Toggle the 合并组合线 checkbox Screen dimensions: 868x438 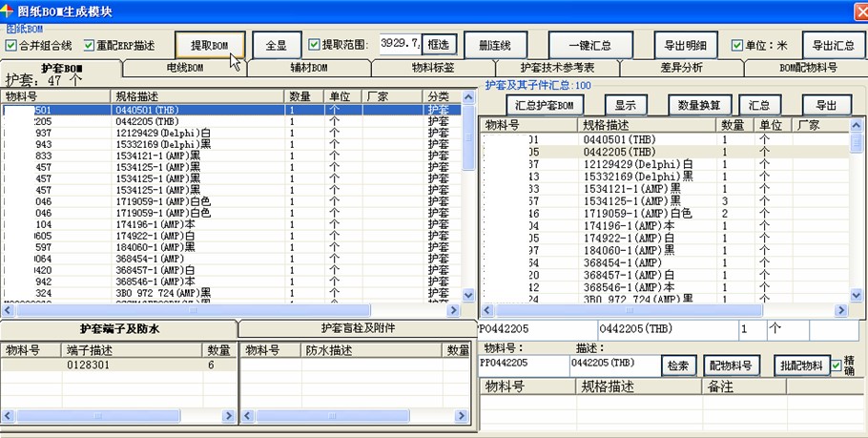pos(11,45)
